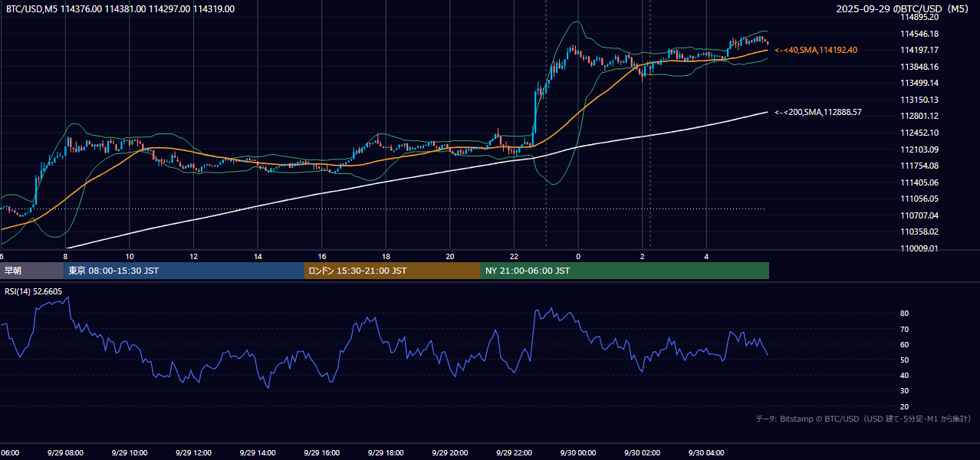Screen dimensions: 980x460
Task: Click price axis value 113499.14
Action: coord(921,83)
